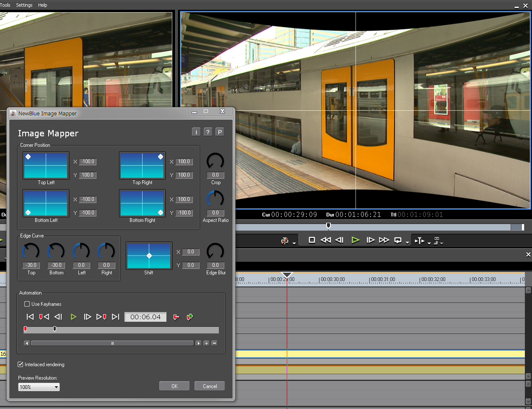Open the Preview Resolution dropdown
This screenshot has height=409, width=532.
(x=39, y=387)
